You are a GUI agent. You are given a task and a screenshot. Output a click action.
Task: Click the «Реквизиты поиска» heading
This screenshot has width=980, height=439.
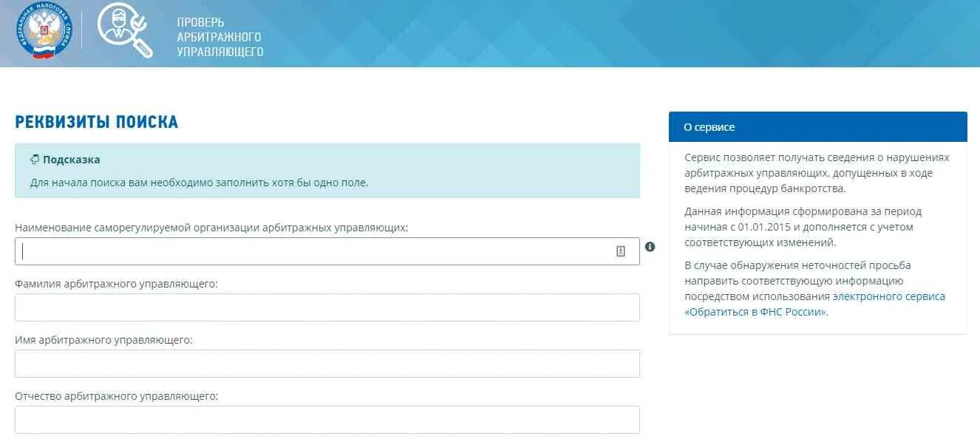97,123
